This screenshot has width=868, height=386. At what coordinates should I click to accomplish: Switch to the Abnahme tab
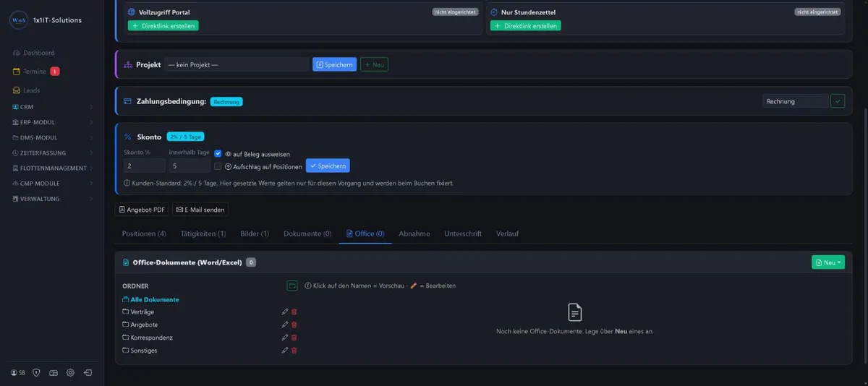point(414,233)
